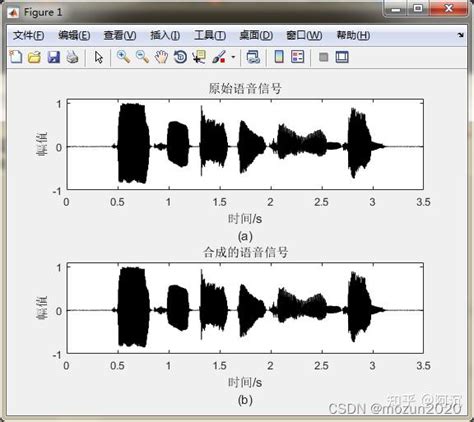The image size is (474, 422).
Task: Open the 查看(V) menu
Action: click(120, 35)
